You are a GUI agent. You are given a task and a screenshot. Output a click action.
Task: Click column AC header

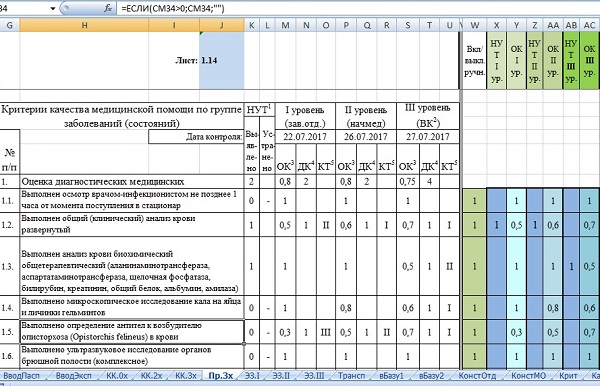tap(589, 25)
